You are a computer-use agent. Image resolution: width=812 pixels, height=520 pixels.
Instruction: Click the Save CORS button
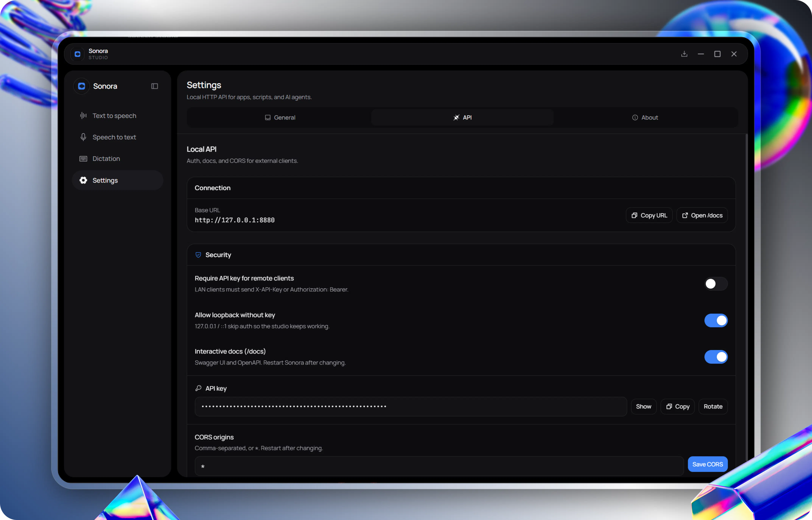coord(708,464)
